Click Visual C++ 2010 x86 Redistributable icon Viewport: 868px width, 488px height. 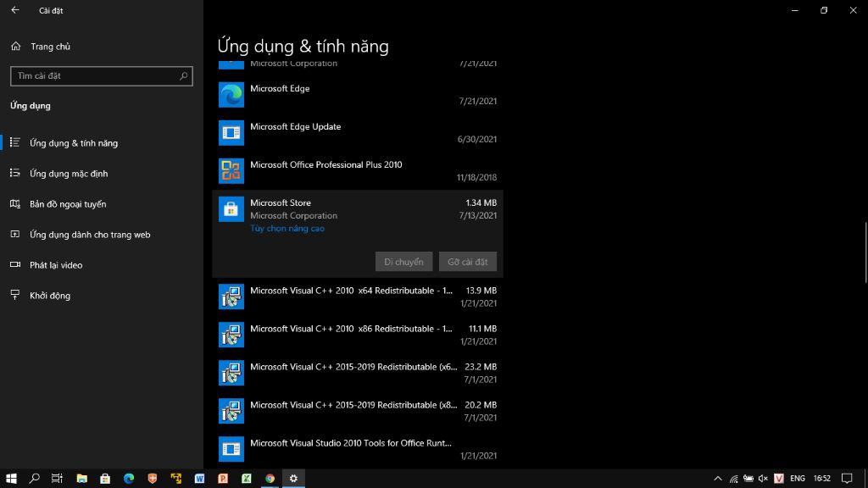point(231,335)
